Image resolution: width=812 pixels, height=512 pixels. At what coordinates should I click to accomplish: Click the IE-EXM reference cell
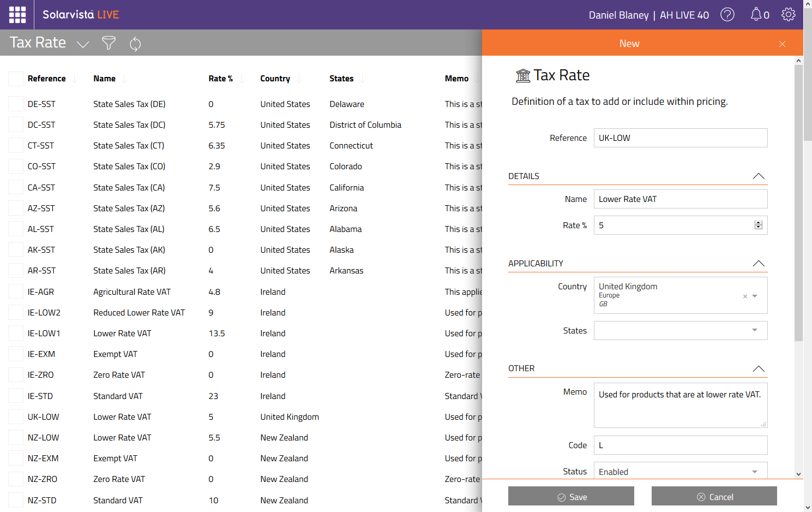pos(41,354)
